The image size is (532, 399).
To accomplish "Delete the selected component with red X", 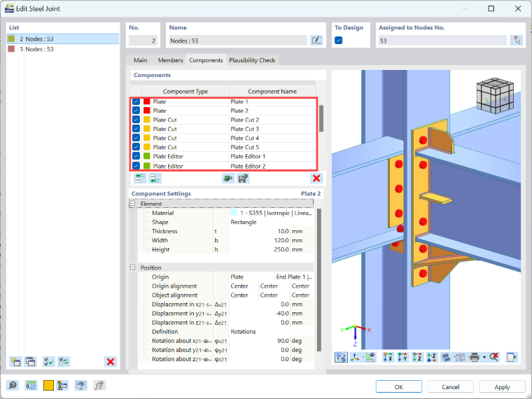I will point(316,178).
